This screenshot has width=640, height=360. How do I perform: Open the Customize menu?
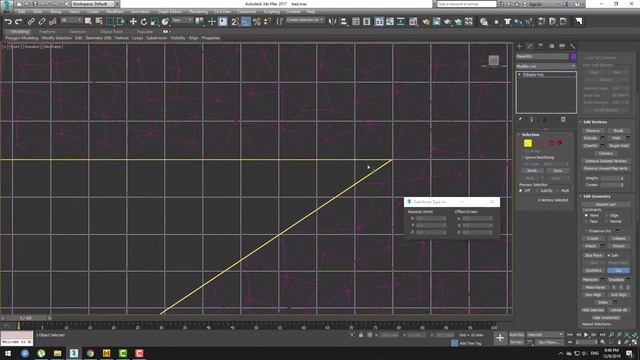[x=247, y=12]
